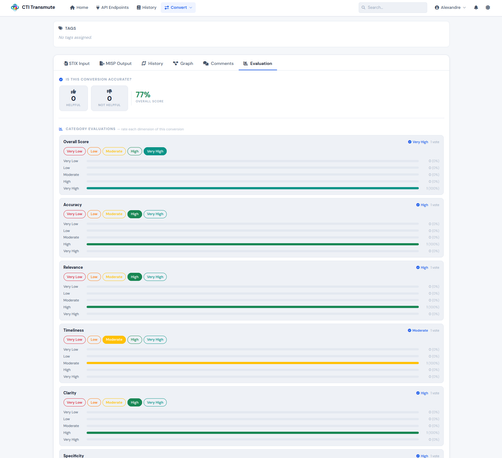Click the Relevance 'High' vote indicator
502x458 pixels.
422,268
